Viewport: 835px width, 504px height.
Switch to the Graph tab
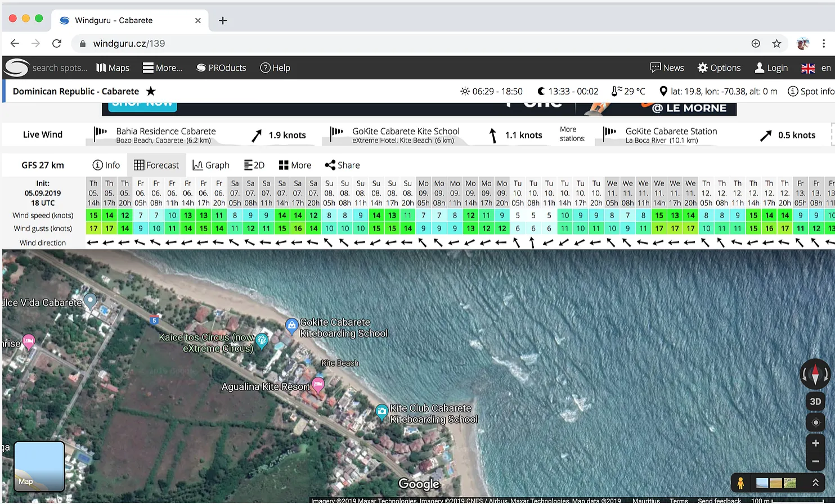pos(211,165)
